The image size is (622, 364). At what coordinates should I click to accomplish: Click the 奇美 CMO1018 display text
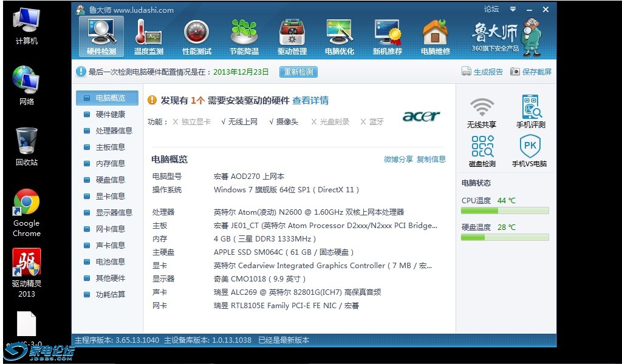tap(259, 279)
